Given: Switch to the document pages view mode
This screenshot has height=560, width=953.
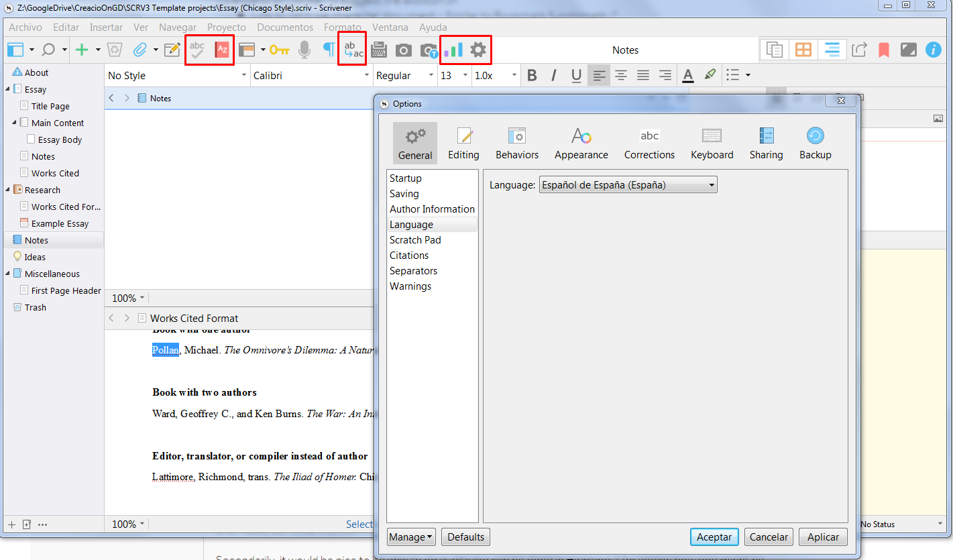Looking at the screenshot, I should tap(775, 50).
